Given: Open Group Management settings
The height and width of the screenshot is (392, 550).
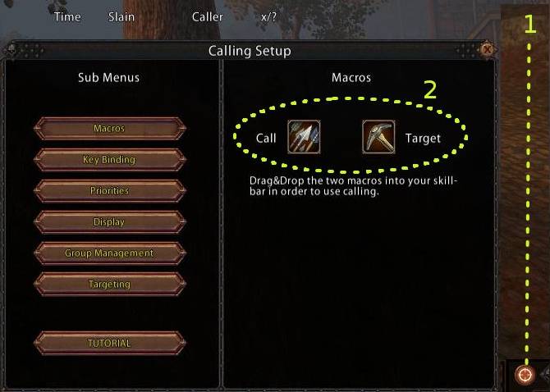Looking at the screenshot, I should click(x=109, y=253).
